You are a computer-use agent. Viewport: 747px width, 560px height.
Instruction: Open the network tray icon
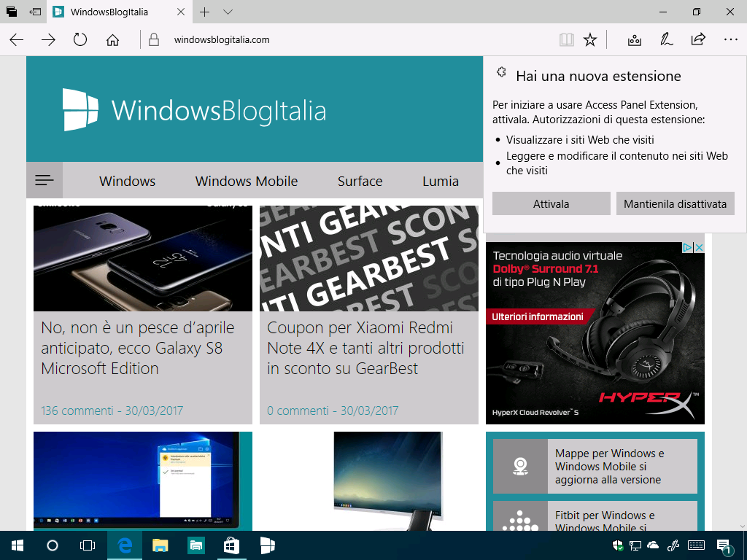click(635, 545)
